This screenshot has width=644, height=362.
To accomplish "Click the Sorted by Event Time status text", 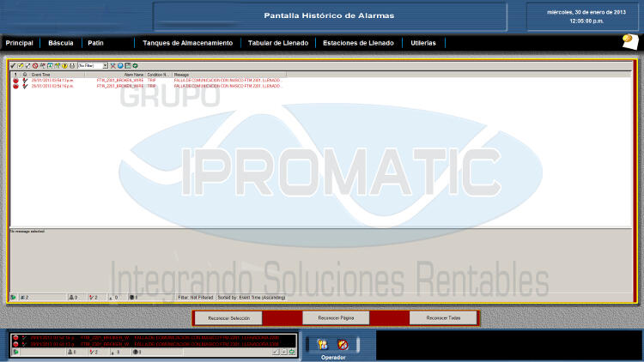I will (x=252, y=298).
